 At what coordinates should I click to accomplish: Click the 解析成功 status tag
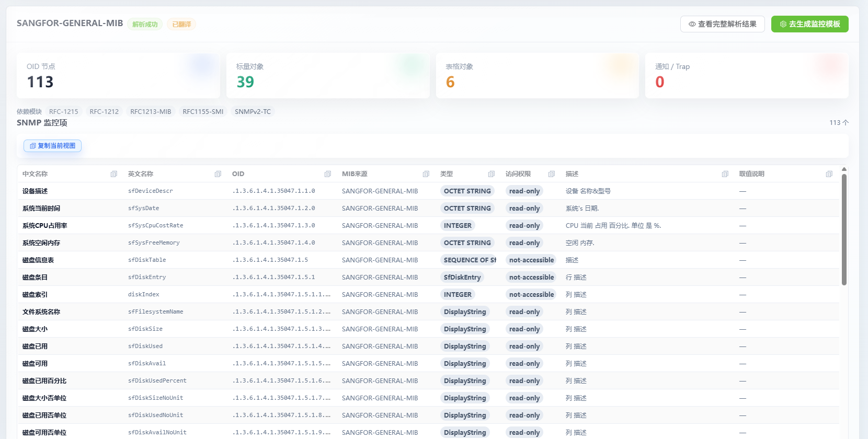click(145, 24)
